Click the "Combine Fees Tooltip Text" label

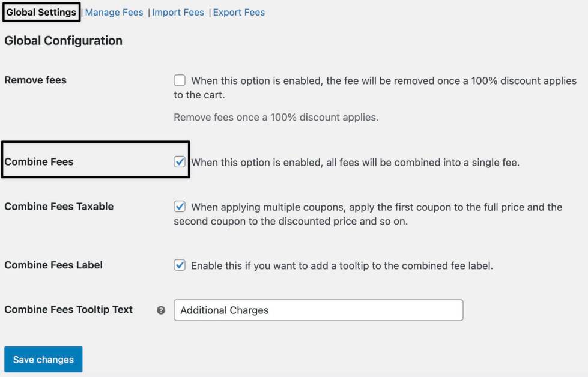[68, 309]
